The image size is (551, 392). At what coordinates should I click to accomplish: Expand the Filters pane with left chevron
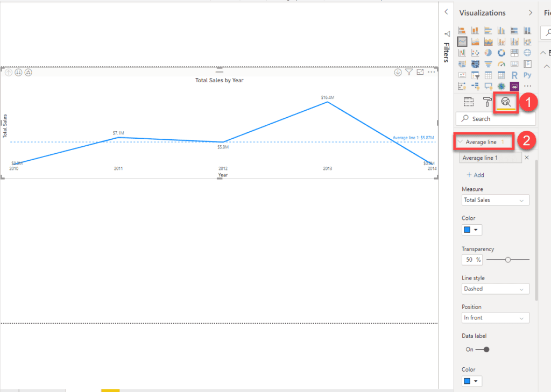click(x=446, y=12)
